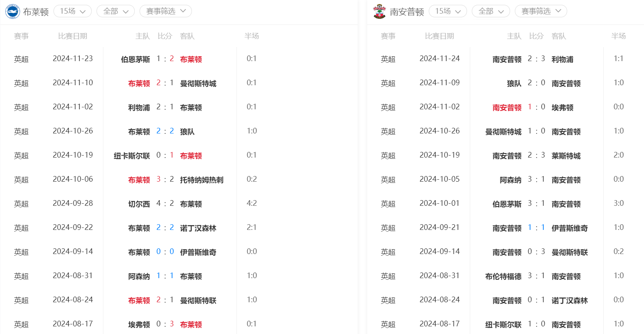Open the 赛事筛选 dropdown in Brighton panel

[166, 11]
